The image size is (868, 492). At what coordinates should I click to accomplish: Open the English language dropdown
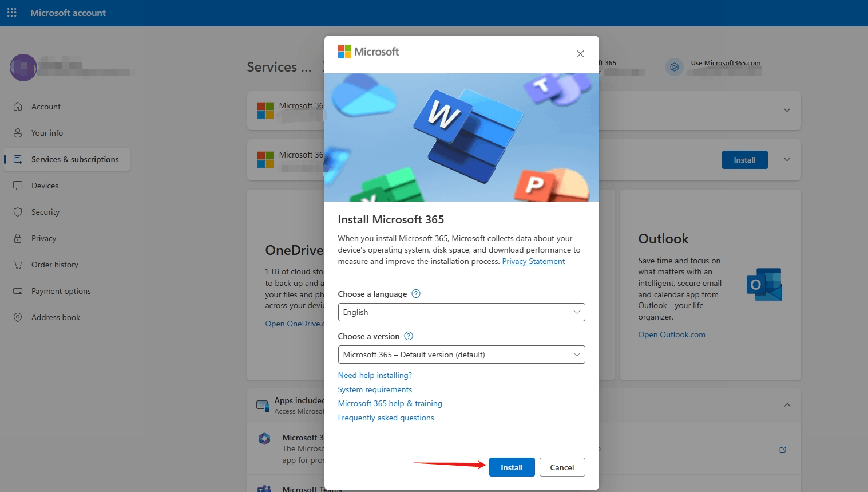(577, 312)
